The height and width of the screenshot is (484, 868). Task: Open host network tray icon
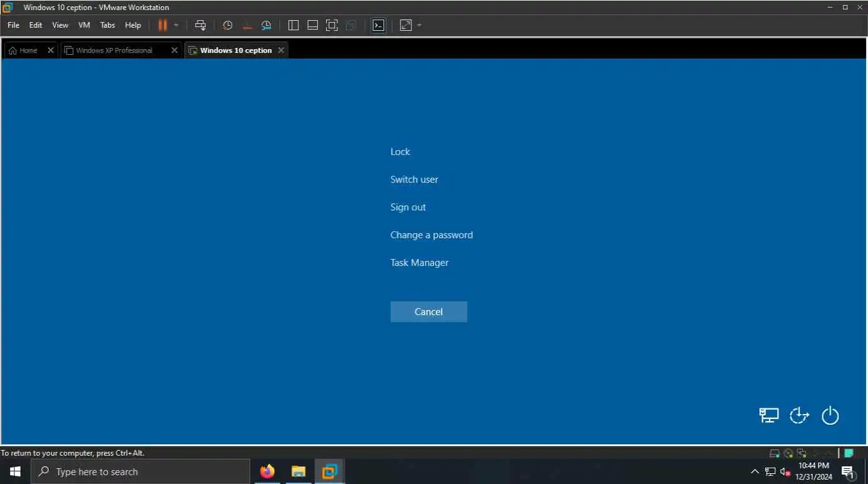point(770,471)
